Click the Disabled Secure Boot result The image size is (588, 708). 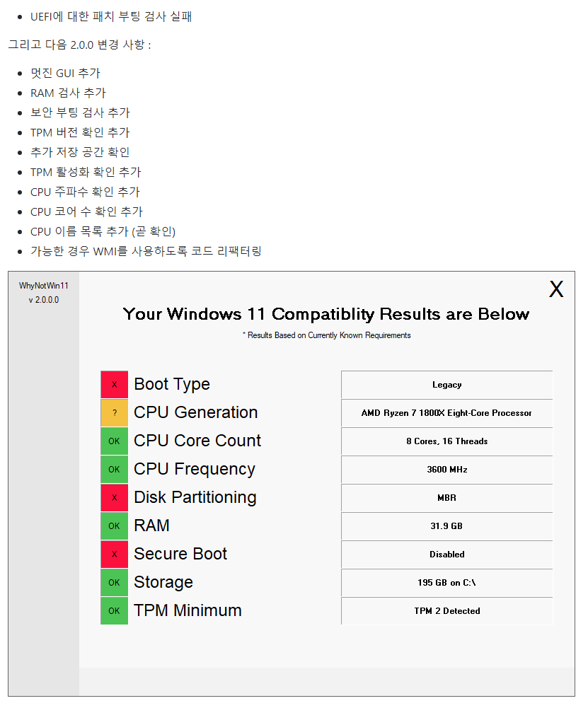click(447, 555)
